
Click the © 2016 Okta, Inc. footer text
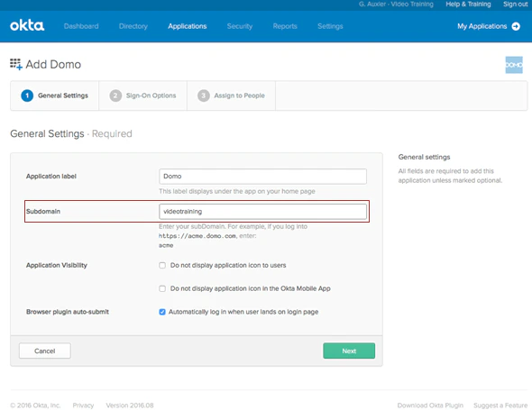tap(35, 405)
